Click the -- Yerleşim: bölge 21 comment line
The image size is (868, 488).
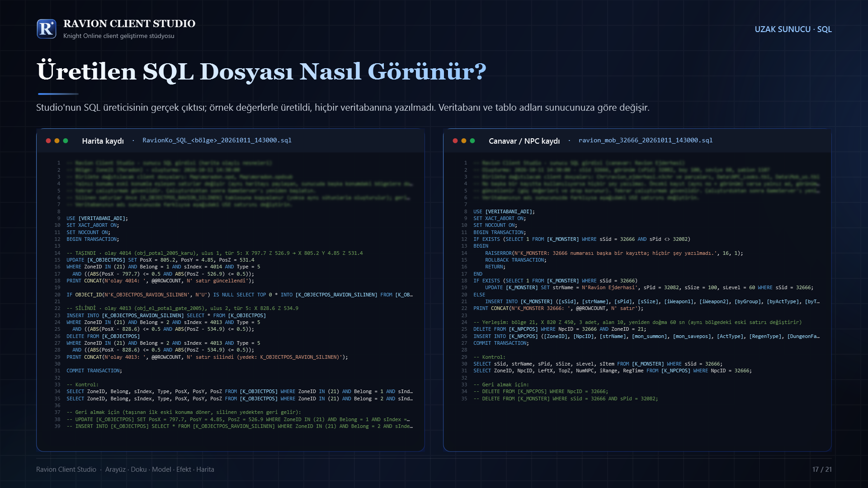pos(637,323)
